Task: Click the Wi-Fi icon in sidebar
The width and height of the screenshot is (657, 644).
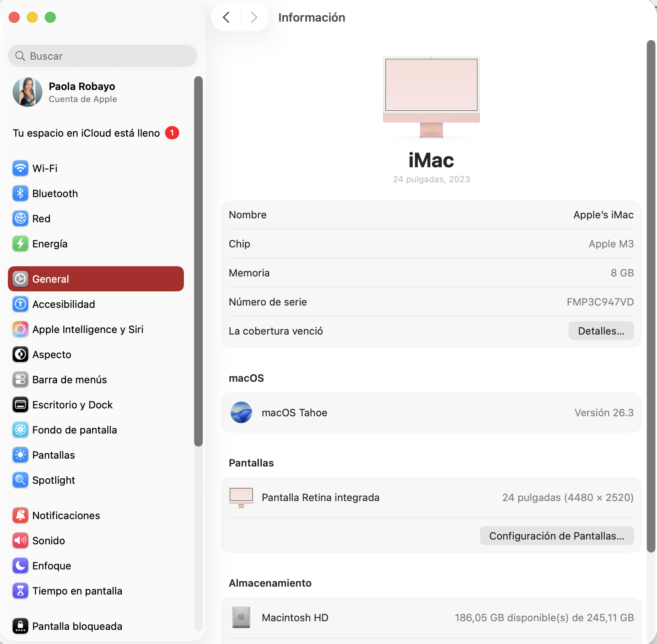Action: click(20, 168)
